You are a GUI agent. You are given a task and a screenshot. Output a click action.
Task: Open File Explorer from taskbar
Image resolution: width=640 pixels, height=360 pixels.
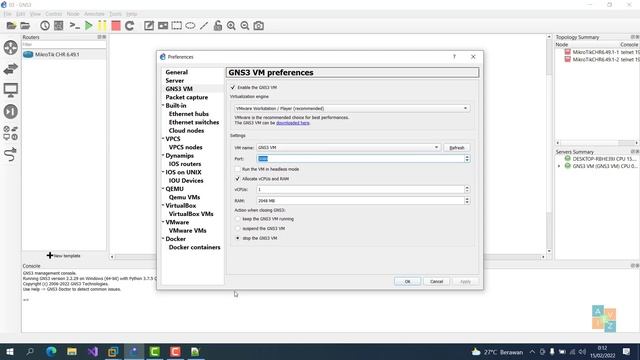(72, 351)
